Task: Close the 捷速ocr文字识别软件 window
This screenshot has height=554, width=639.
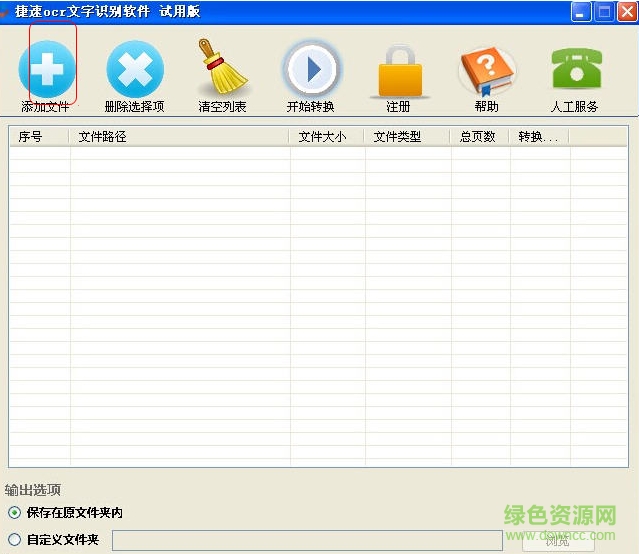Action: click(x=627, y=12)
